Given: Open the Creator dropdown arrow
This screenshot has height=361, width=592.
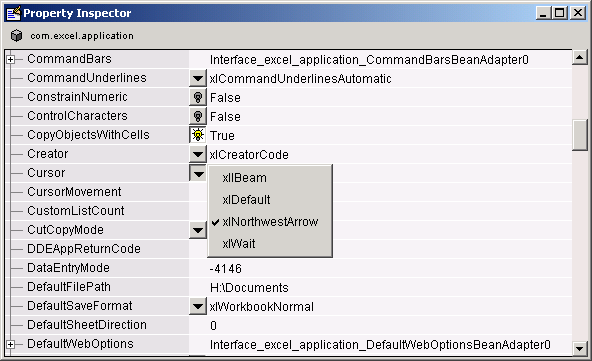Looking at the screenshot, I should pyautogui.click(x=198, y=154).
